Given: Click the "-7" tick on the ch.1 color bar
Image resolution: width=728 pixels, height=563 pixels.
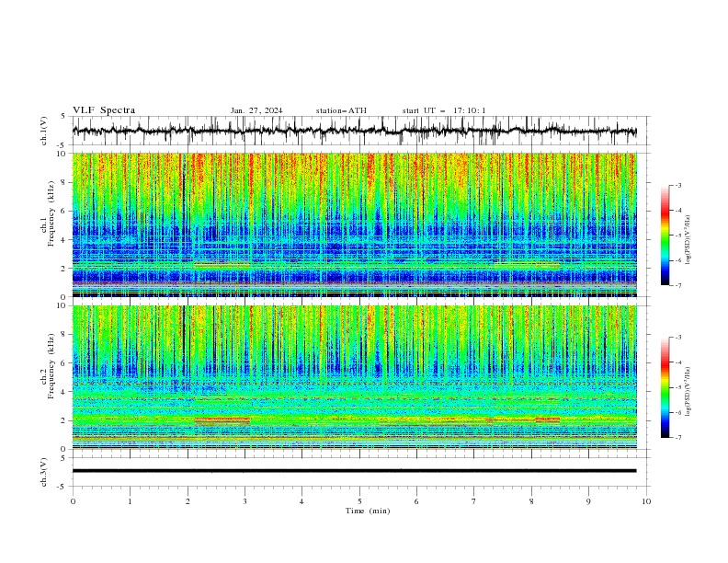Looking at the screenshot, I should pyautogui.click(x=678, y=285).
